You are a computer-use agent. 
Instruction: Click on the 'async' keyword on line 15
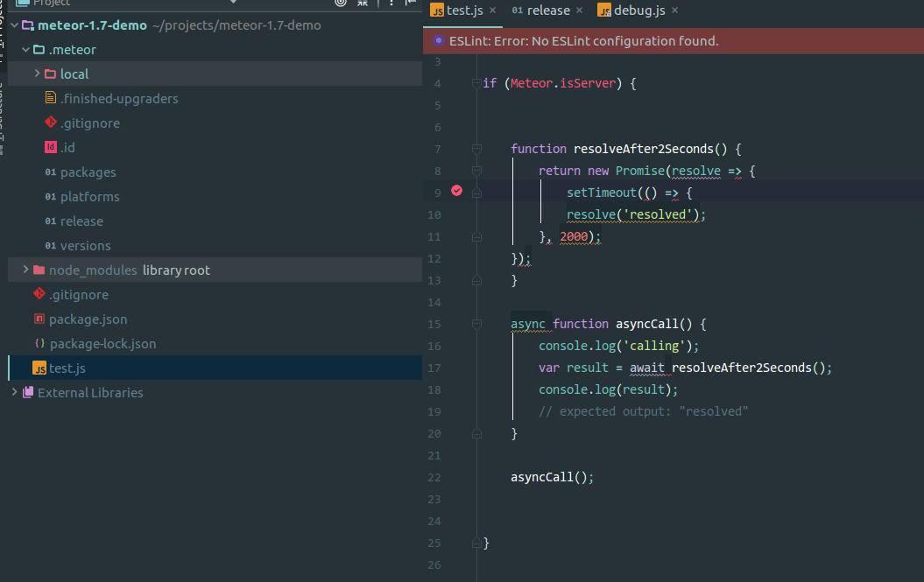(528, 324)
